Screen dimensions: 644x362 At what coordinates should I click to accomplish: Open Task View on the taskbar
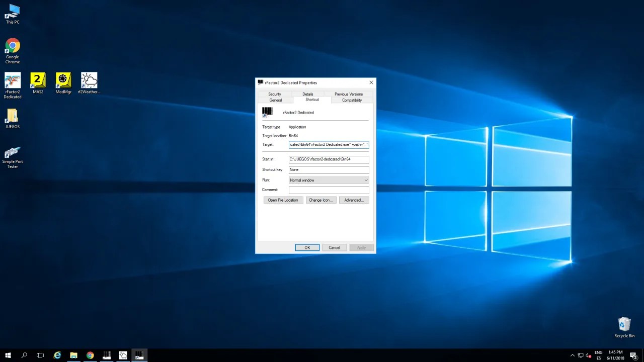tap(40, 355)
